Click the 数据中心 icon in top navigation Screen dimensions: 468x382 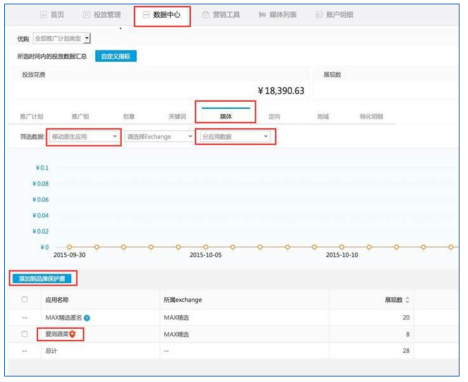point(146,15)
